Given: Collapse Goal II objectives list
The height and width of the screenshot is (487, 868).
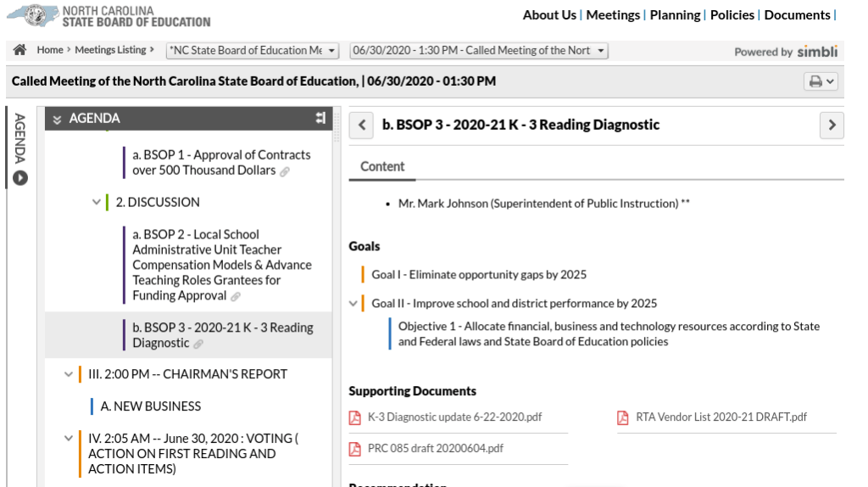Looking at the screenshot, I should [353, 304].
